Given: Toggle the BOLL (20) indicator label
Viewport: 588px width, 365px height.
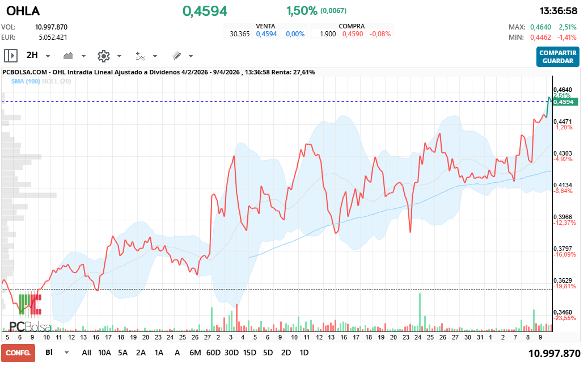Looking at the screenshot, I should [56, 82].
